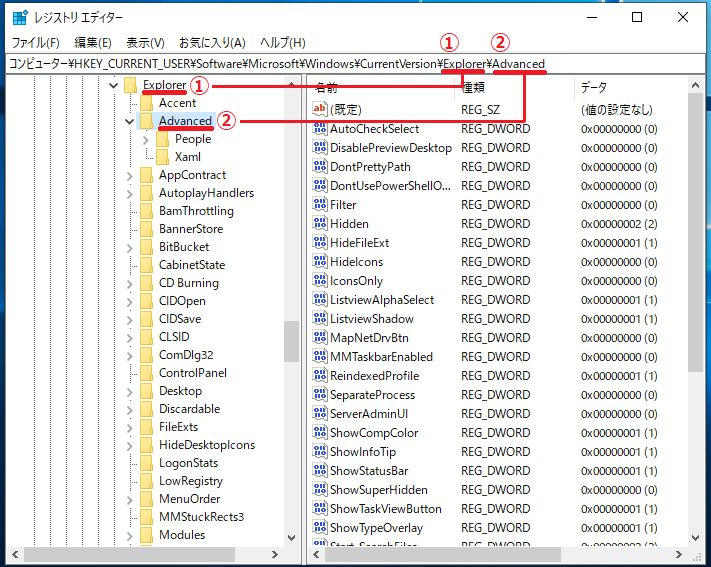Screen dimensions: 711x567
Task: Open the 編集(E) menu
Action: [93, 43]
